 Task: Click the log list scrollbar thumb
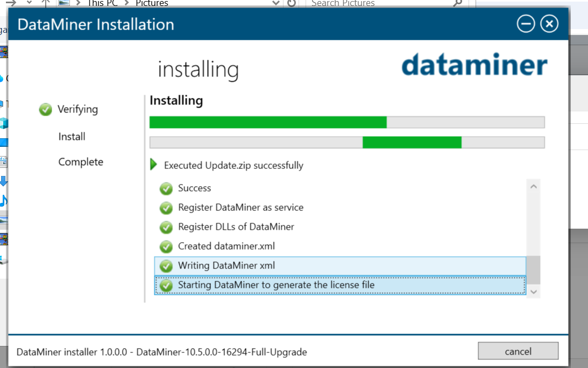point(533,270)
